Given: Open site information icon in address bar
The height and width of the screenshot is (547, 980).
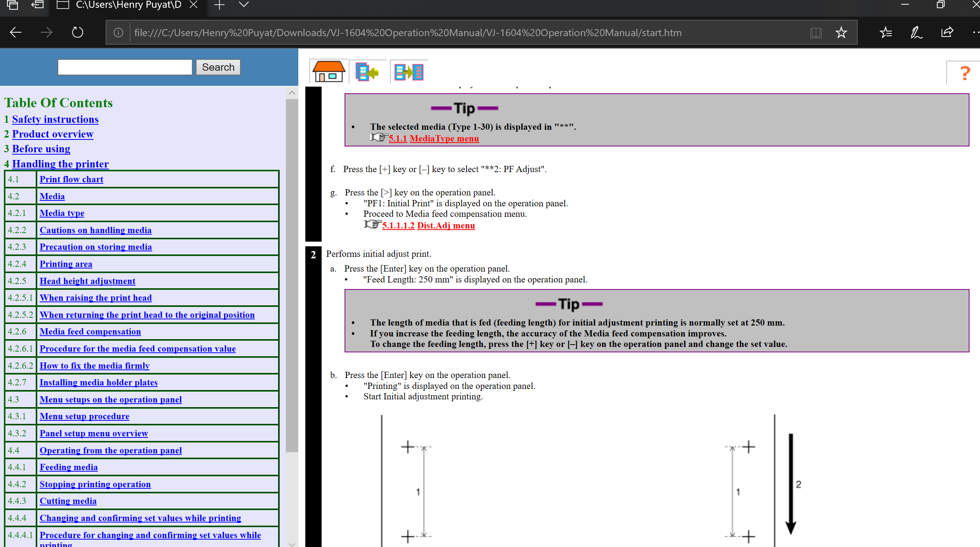Looking at the screenshot, I should click(x=118, y=33).
